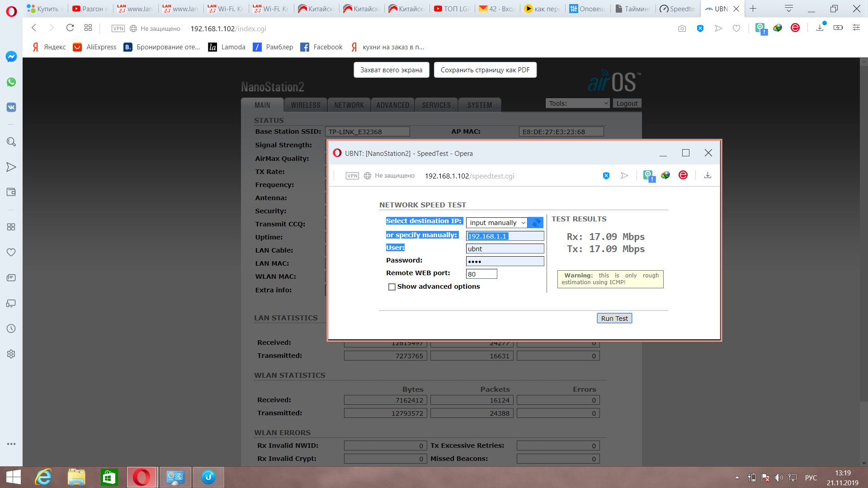Click Run Test button
The height and width of the screenshot is (488, 868).
(x=614, y=318)
